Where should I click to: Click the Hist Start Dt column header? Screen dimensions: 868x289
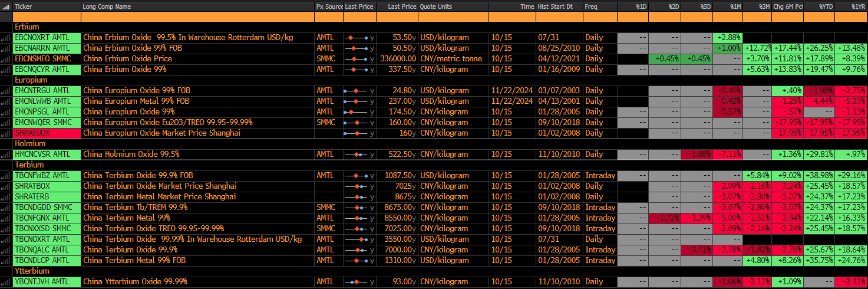[x=559, y=6]
